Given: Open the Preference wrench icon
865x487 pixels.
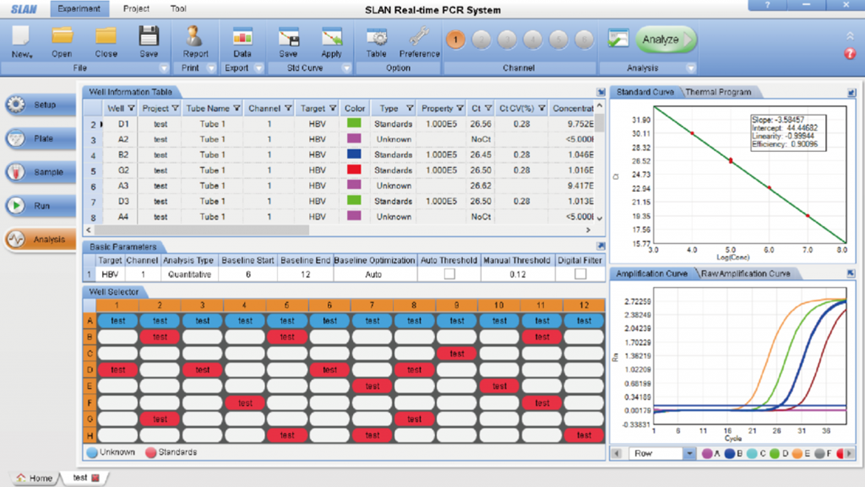Looking at the screenshot, I should pyautogui.click(x=419, y=39).
